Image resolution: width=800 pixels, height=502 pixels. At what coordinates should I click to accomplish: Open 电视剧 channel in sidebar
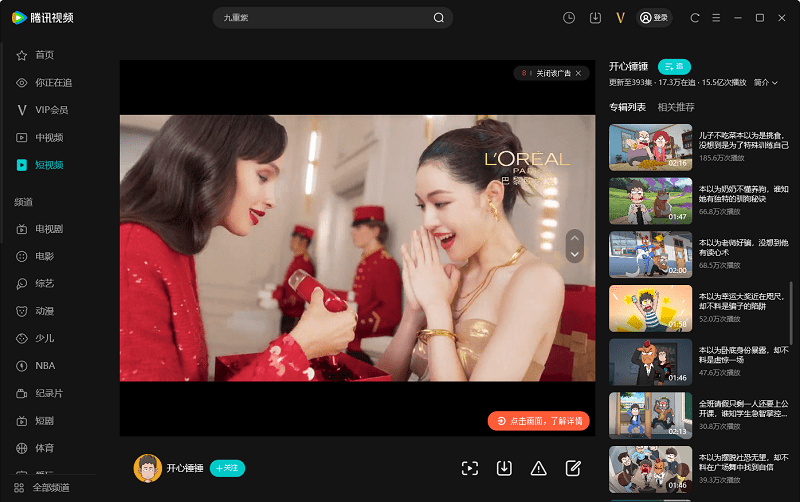(x=49, y=229)
